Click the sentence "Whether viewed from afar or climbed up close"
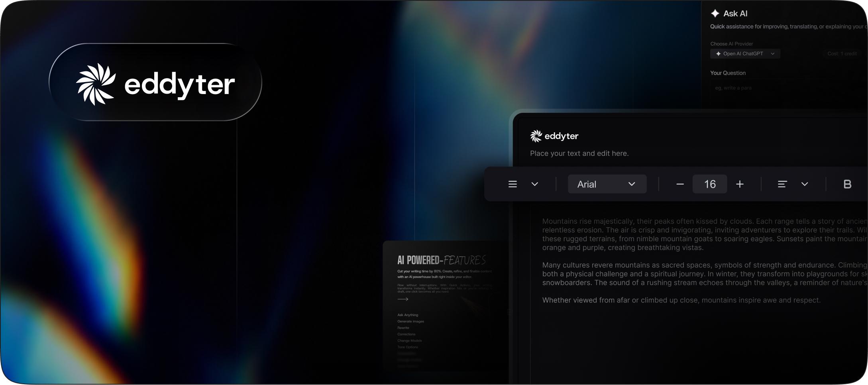 coord(621,300)
